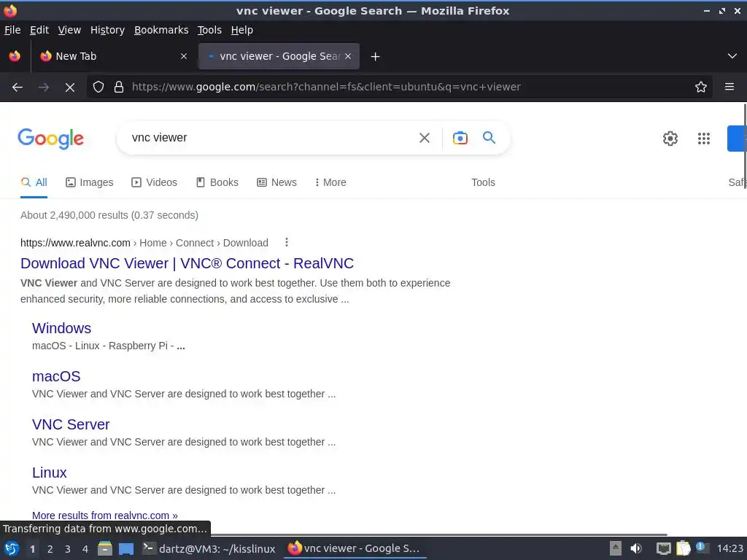Image resolution: width=747 pixels, height=560 pixels.
Task: Open the desktop start menu icon
Action: (12, 548)
